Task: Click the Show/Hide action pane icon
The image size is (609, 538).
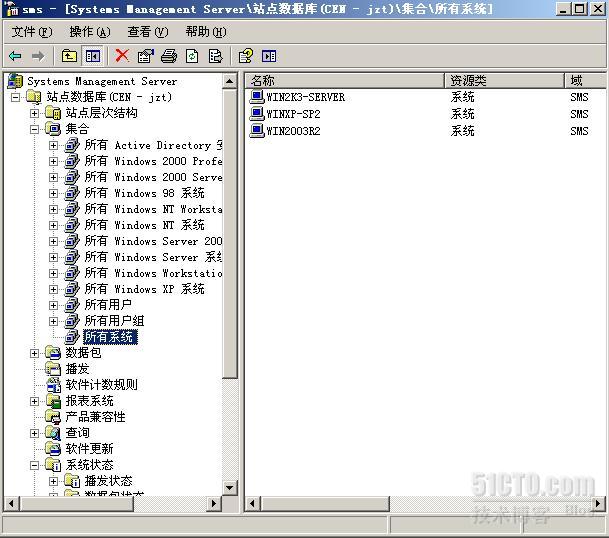Action: click(269, 56)
